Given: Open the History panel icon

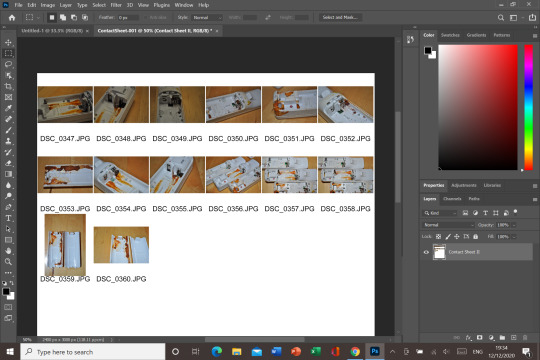Looking at the screenshot, I should tap(410, 40).
